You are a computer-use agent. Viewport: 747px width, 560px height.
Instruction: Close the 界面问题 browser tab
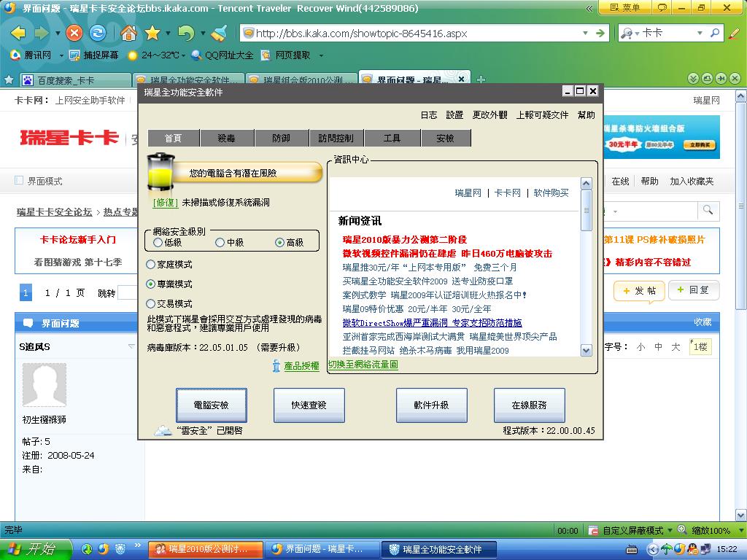pyautogui.click(x=461, y=79)
